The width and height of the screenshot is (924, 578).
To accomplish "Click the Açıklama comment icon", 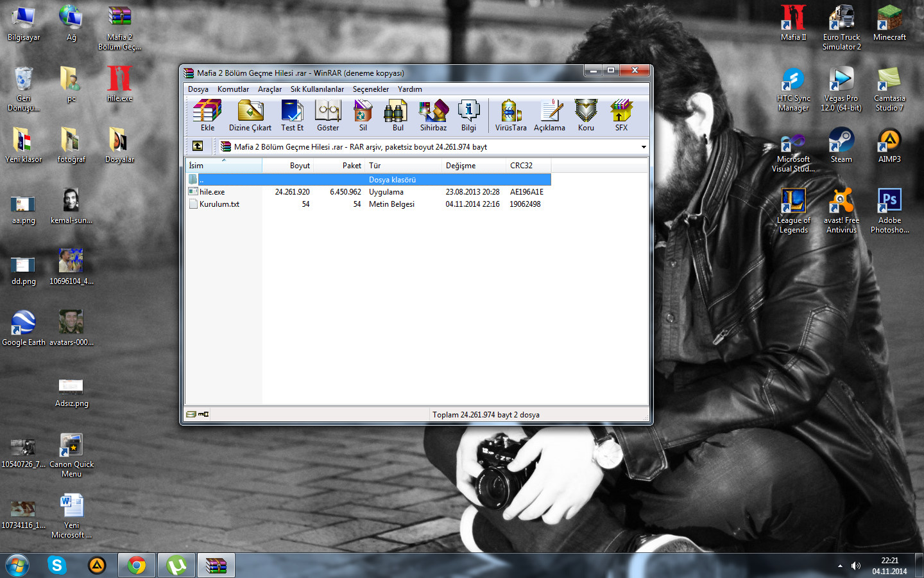I will tap(550, 116).
